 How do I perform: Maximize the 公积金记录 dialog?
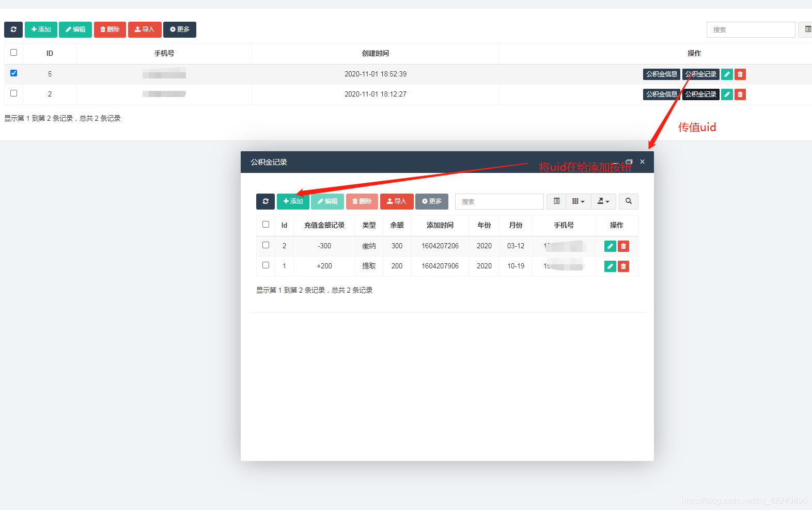point(629,162)
